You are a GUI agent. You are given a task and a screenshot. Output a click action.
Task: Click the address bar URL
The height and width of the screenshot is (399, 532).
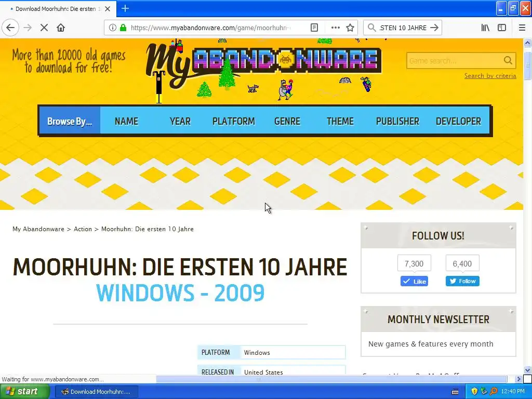[x=211, y=28]
